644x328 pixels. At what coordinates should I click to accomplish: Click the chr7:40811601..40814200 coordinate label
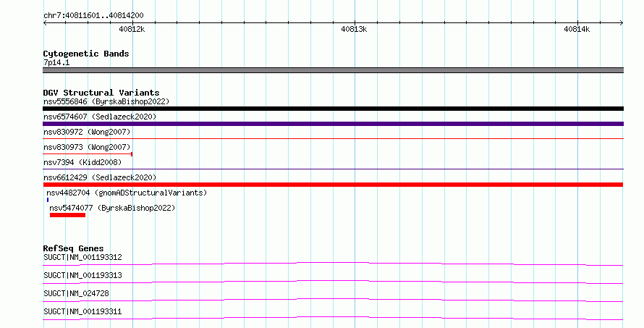pyautogui.click(x=93, y=16)
